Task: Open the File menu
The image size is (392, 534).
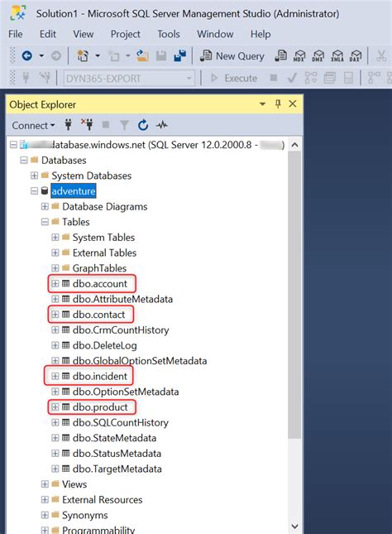Action: pos(16,34)
